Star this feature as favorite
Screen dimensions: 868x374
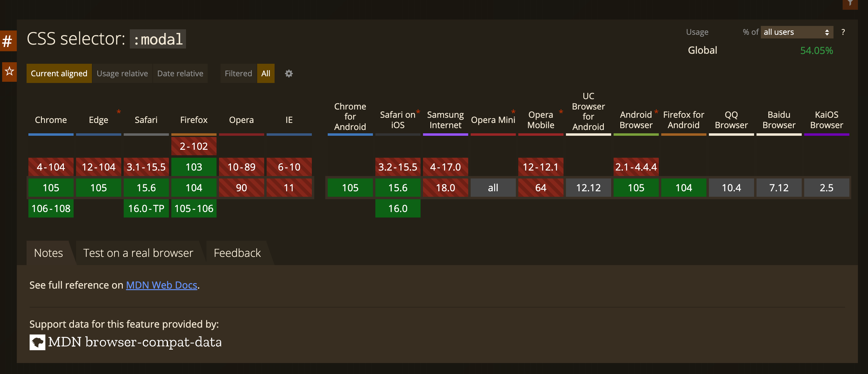pos(9,71)
